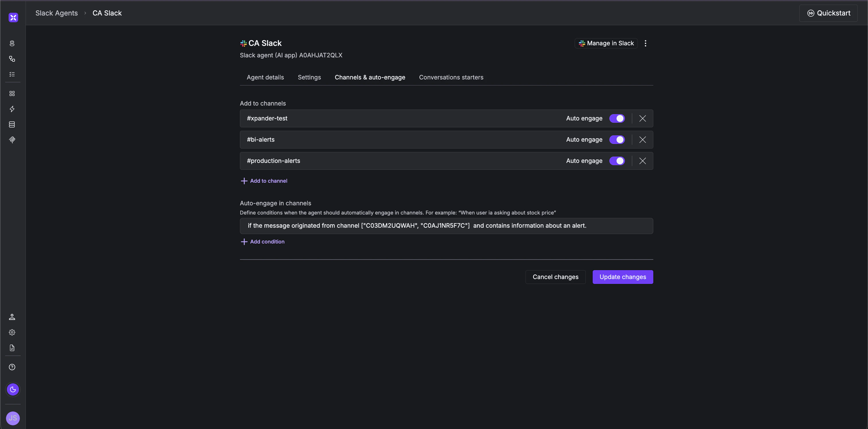The width and height of the screenshot is (868, 429).
Task: Open the tasks checklist sidebar icon
Action: coord(12,75)
